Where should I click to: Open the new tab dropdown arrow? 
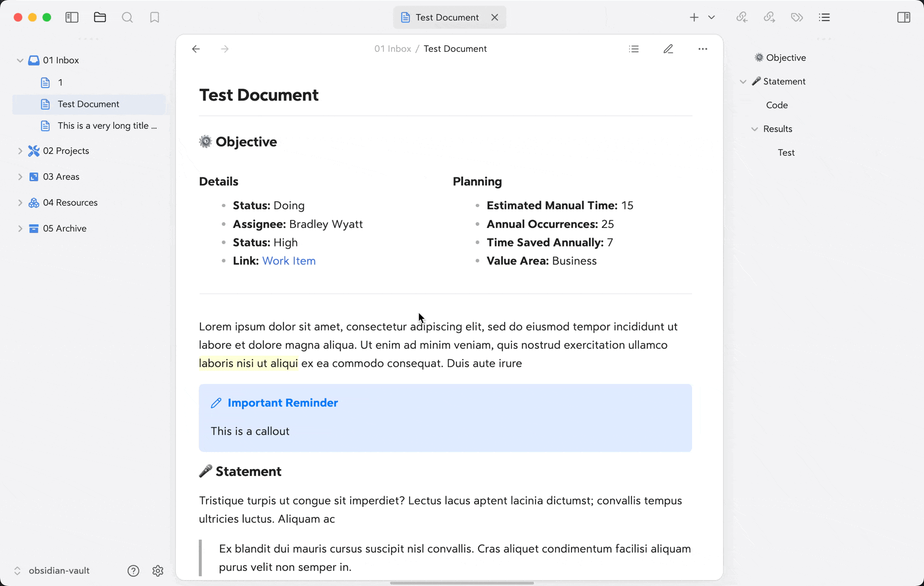[711, 18]
